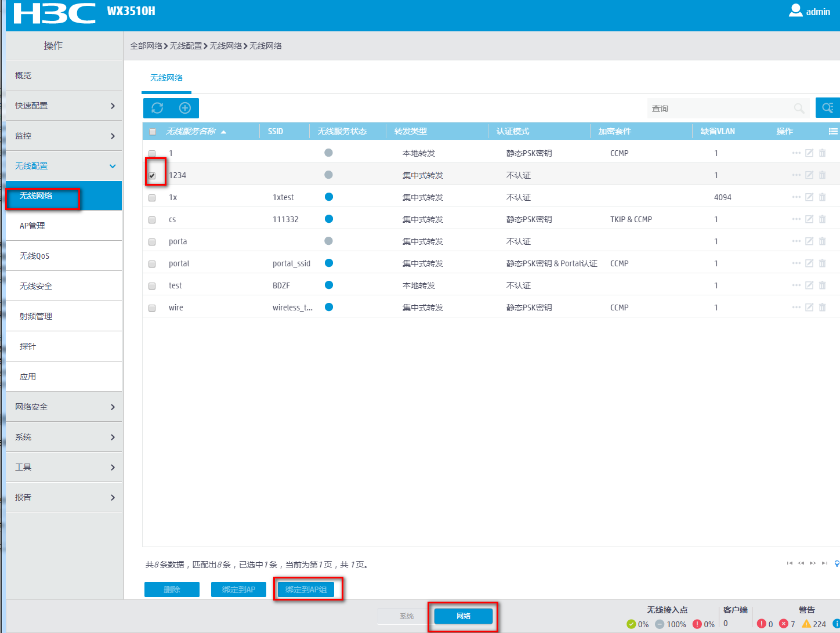This screenshot has height=633, width=840.
Task: Expand the 系统 sidebar section
Action: pos(64,437)
